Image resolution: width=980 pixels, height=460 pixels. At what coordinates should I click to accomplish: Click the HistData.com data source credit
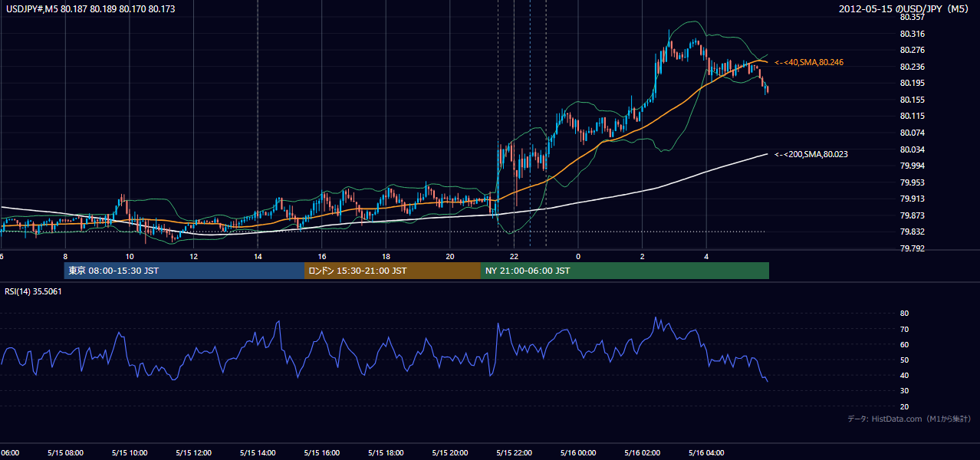point(909,419)
